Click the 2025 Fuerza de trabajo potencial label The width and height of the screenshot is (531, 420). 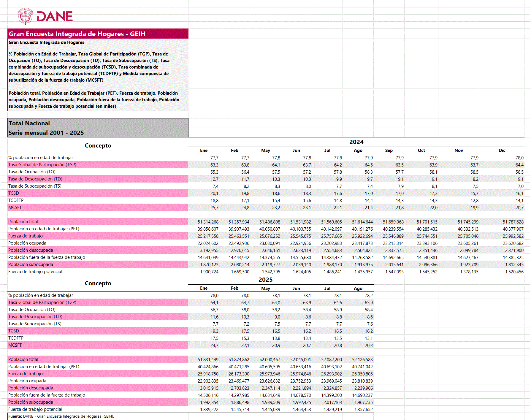click(x=35, y=409)
